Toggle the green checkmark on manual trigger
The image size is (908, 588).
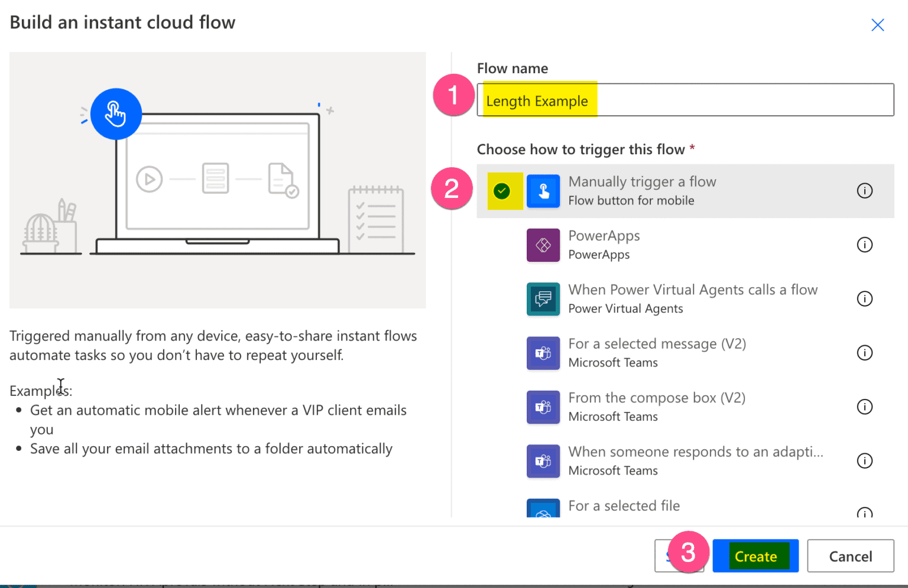[x=502, y=191]
